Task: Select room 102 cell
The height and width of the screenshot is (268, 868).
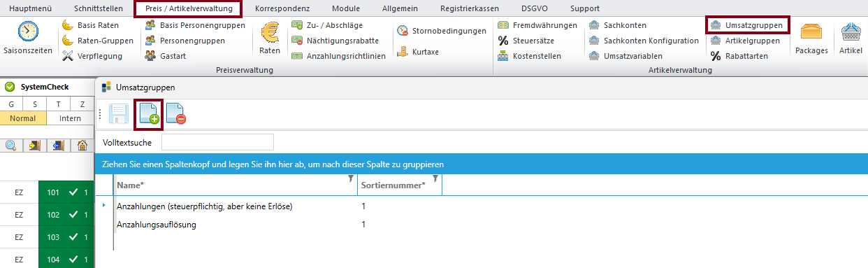Action: (x=66, y=215)
